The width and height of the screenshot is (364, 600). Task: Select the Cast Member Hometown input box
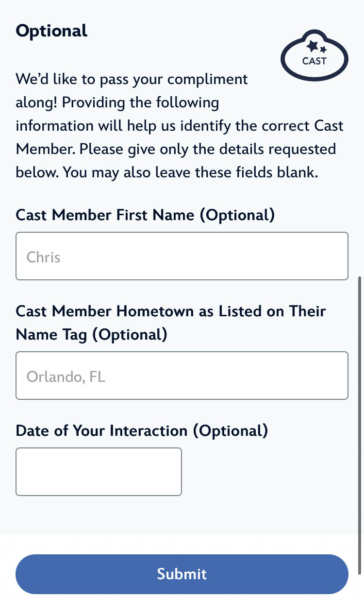point(182,376)
